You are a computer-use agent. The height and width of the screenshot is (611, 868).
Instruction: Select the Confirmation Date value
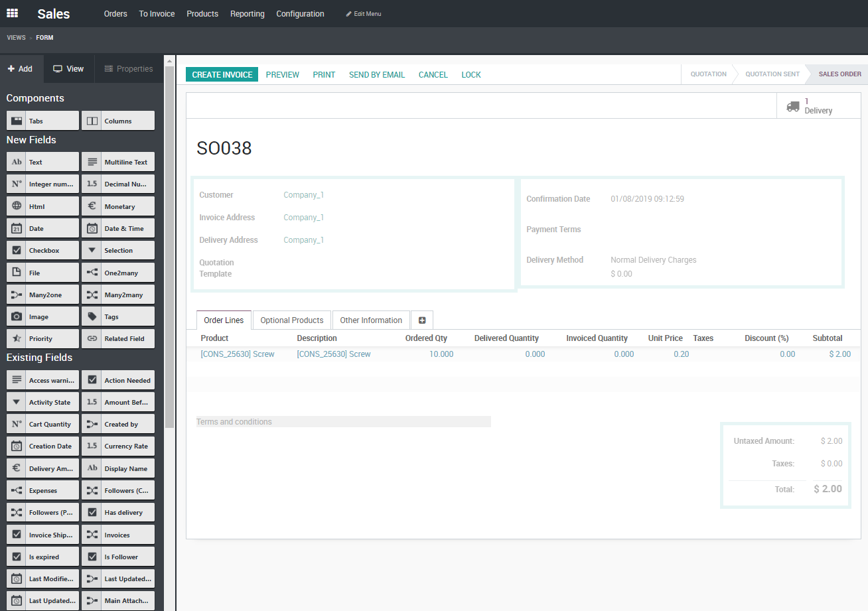coord(647,199)
